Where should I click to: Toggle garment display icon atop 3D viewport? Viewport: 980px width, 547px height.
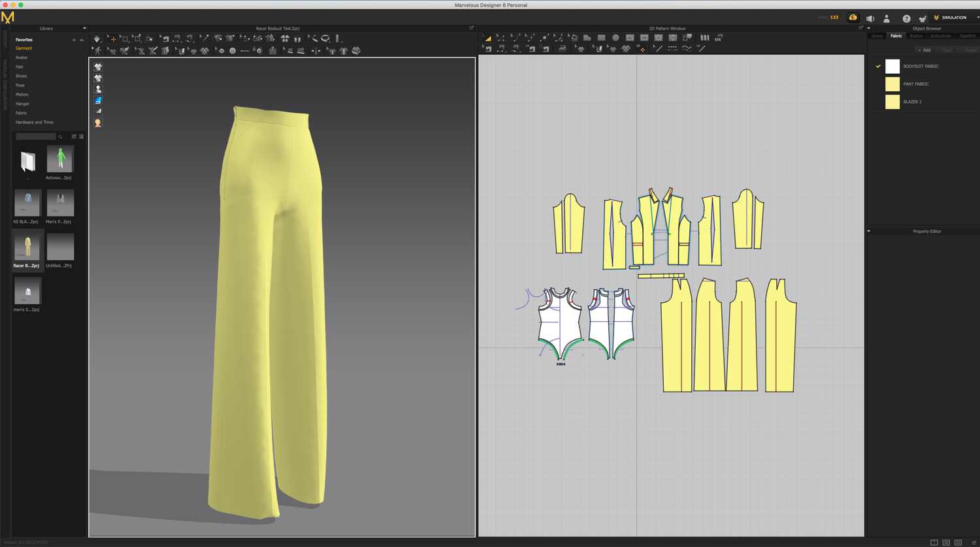(98, 67)
